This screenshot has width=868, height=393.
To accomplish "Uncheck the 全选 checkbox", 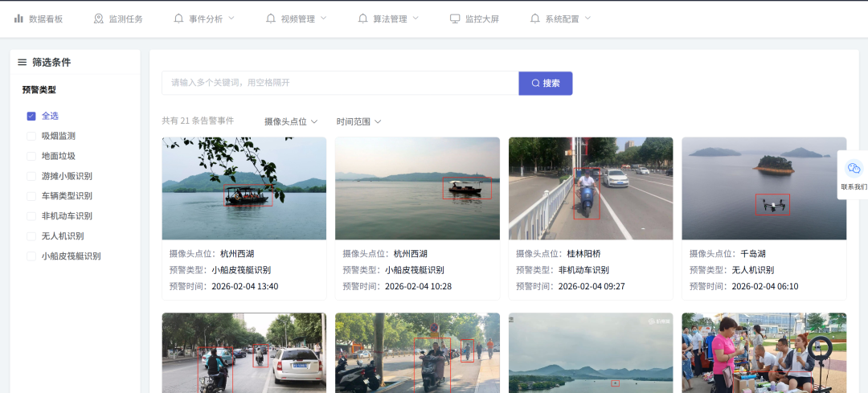I will [x=31, y=116].
